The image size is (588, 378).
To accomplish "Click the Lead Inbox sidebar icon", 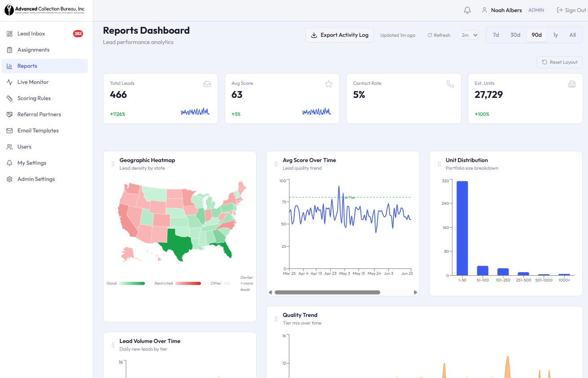I will [9, 34].
